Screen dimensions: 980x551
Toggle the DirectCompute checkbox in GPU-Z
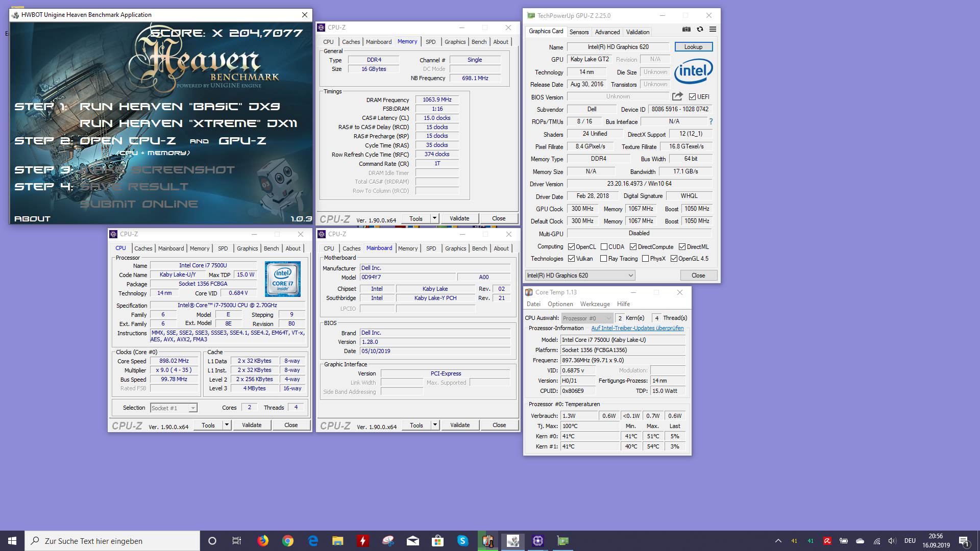[x=633, y=246]
